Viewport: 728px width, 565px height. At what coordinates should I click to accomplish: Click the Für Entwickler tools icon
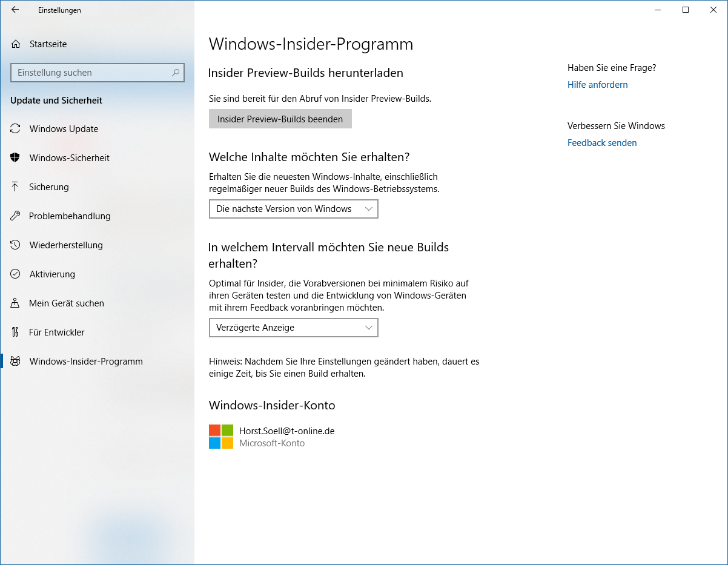16,332
